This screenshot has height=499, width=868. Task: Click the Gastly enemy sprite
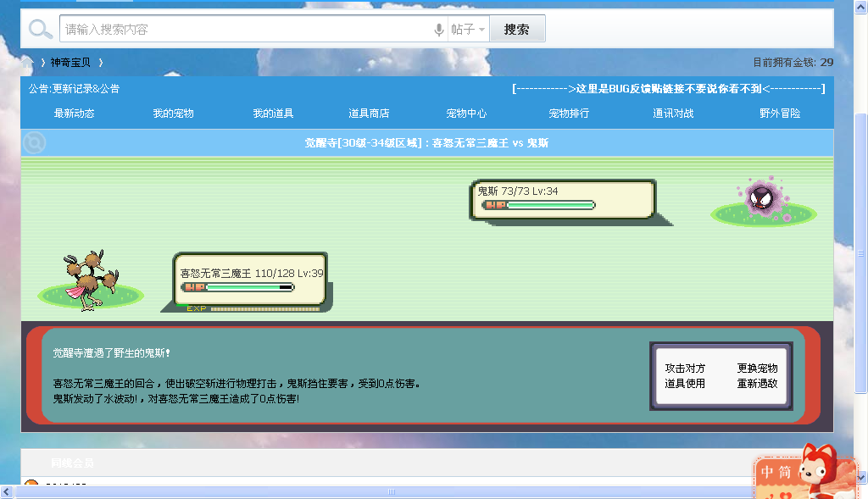pos(763,197)
